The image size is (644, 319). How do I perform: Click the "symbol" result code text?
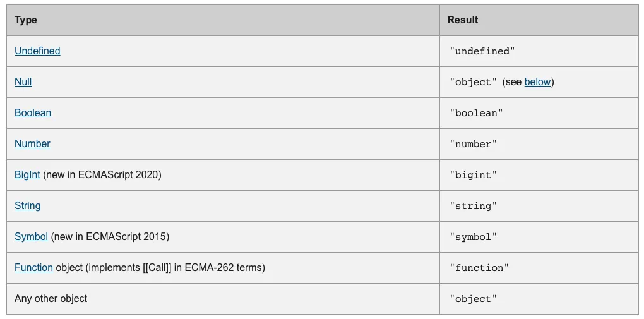point(474,237)
